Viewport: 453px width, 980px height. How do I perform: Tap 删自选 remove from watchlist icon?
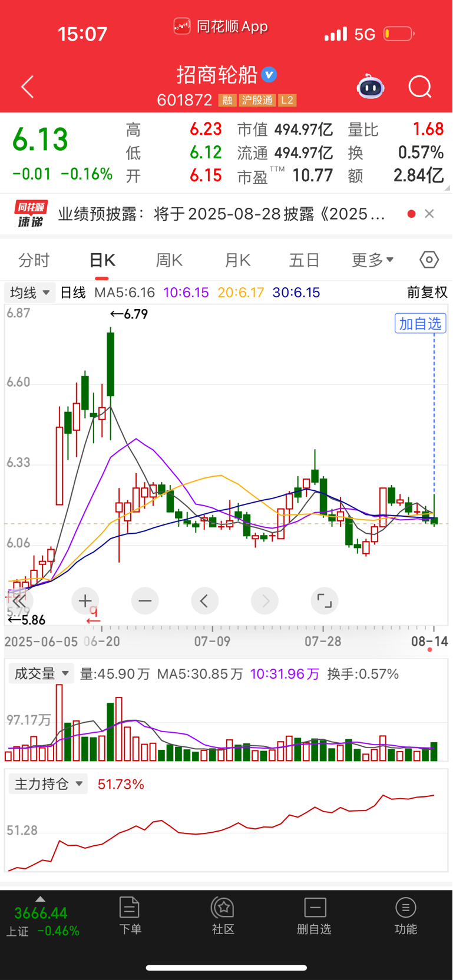315,916
